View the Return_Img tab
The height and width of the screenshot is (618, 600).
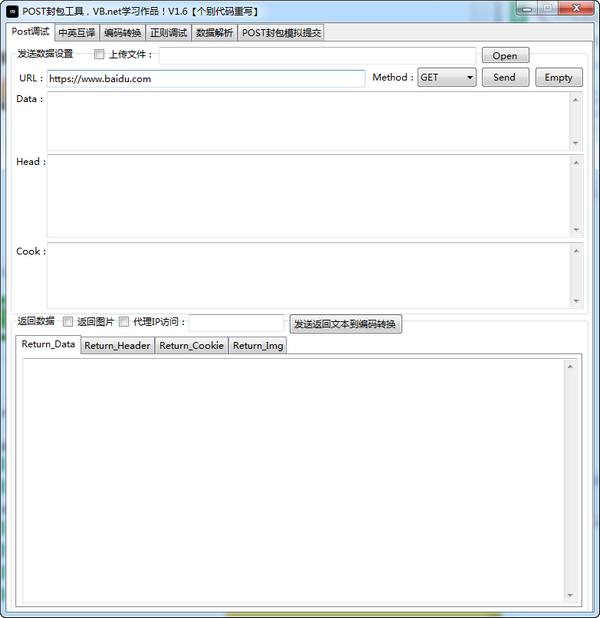[258, 346]
